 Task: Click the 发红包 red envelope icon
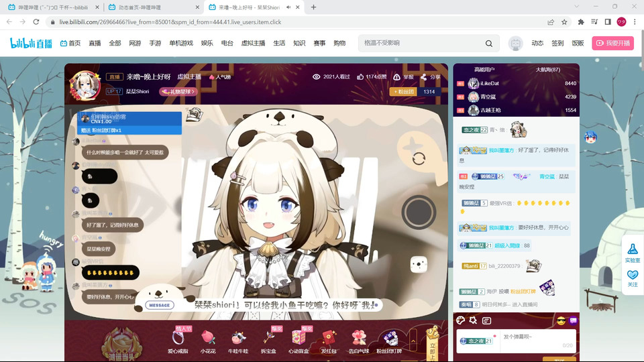pyautogui.click(x=329, y=341)
